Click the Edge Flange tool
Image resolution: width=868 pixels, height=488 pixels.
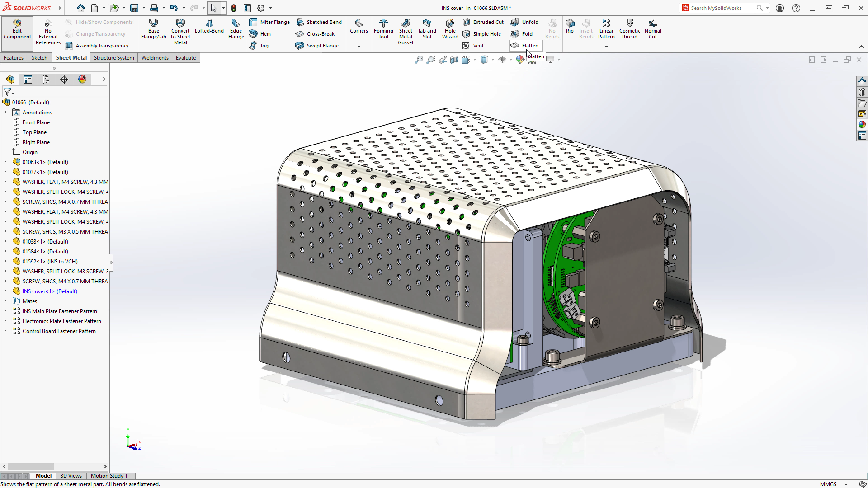coord(236,29)
